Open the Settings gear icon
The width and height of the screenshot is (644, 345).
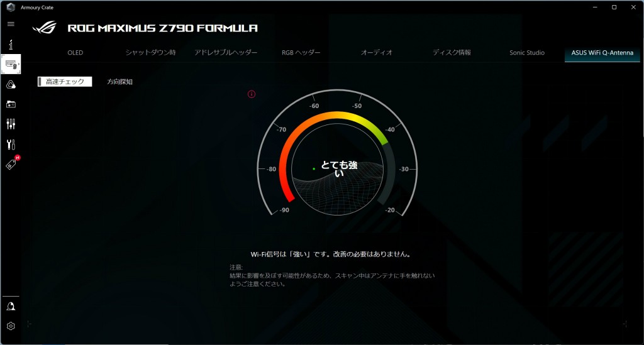point(11,326)
